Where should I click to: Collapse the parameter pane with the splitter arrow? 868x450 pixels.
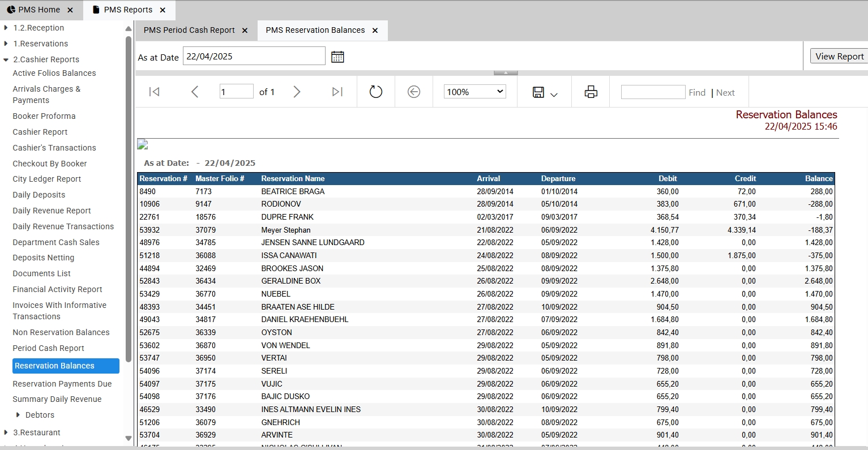click(506, 72)
